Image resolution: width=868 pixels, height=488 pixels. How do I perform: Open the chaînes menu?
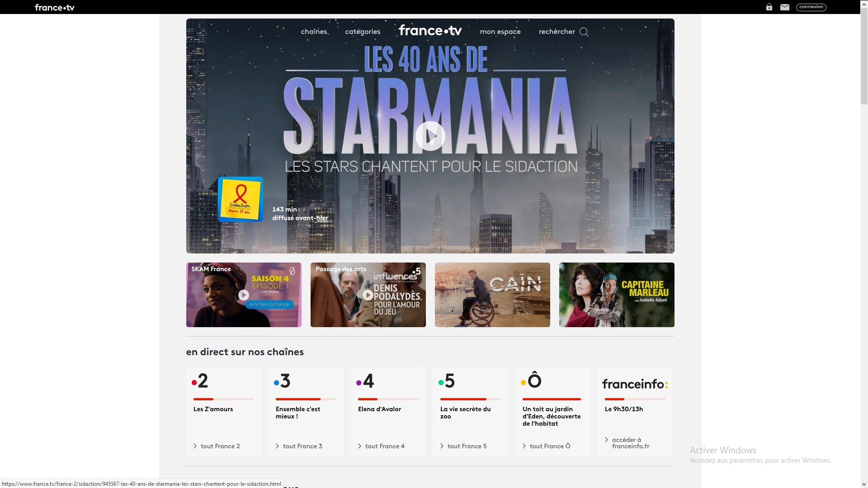[314, 32]
